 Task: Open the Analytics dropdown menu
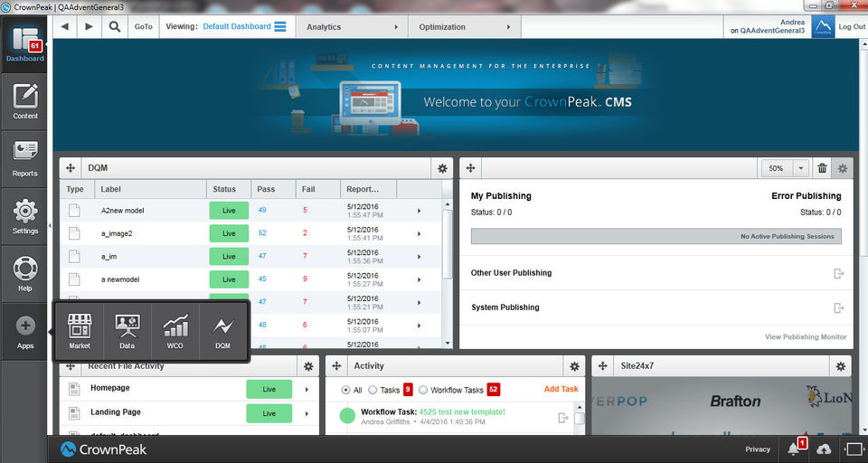point(354,26)
